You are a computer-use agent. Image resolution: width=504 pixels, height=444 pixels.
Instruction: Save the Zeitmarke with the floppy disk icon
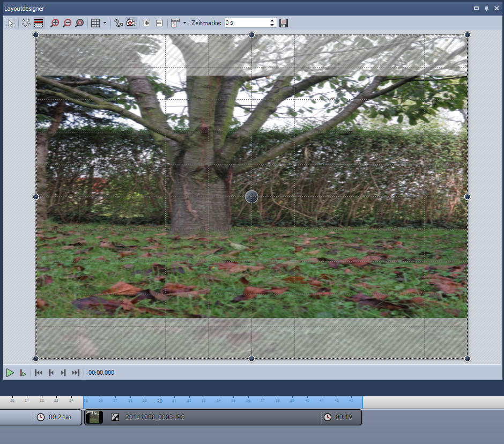(x=284, y=23)
